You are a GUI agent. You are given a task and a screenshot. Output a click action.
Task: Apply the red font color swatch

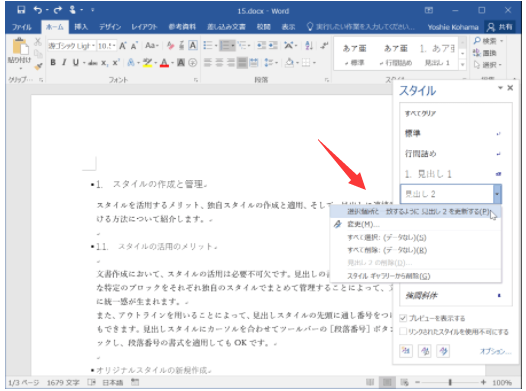tap(164, 63)
